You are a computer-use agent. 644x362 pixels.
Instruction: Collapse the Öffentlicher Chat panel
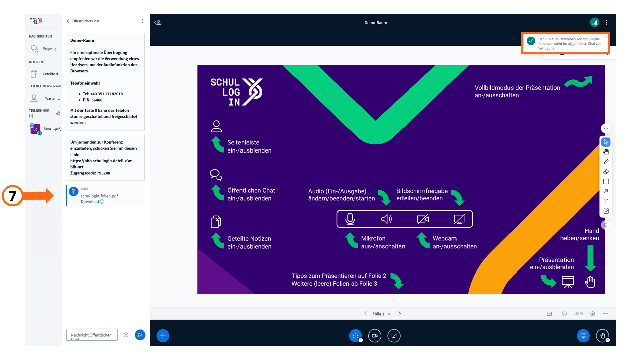click(x=83, y=21)
